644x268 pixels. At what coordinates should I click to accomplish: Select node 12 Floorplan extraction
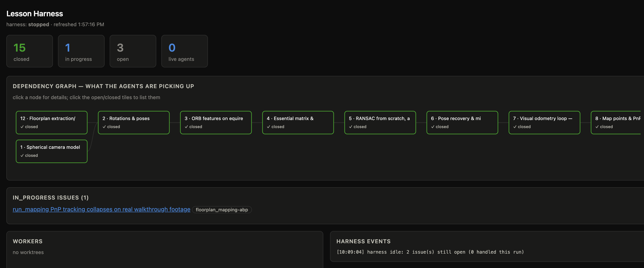51,123
